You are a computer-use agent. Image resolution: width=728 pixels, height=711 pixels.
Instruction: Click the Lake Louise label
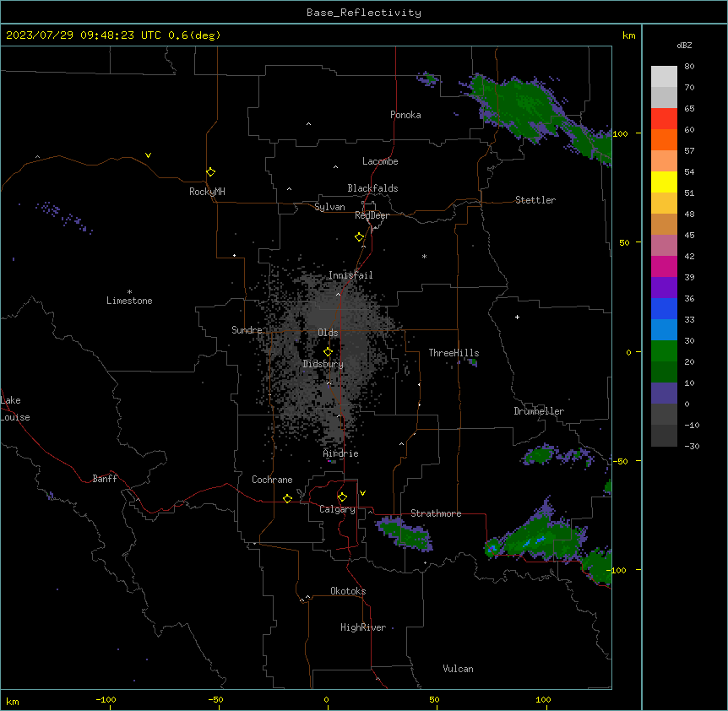tap(15, 409)
